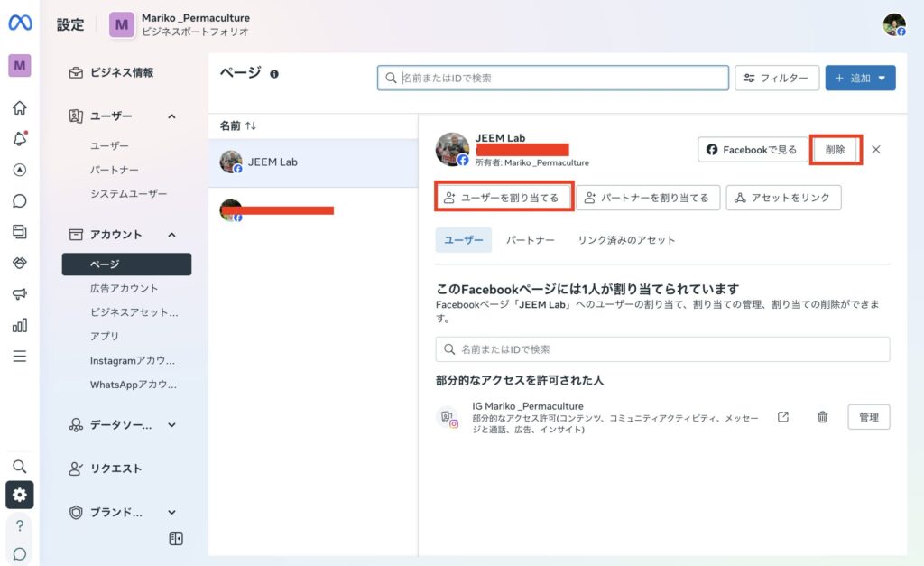Screen dimensions: 924x566
Task: Open notifications bell icon
Action: [19, 139]
